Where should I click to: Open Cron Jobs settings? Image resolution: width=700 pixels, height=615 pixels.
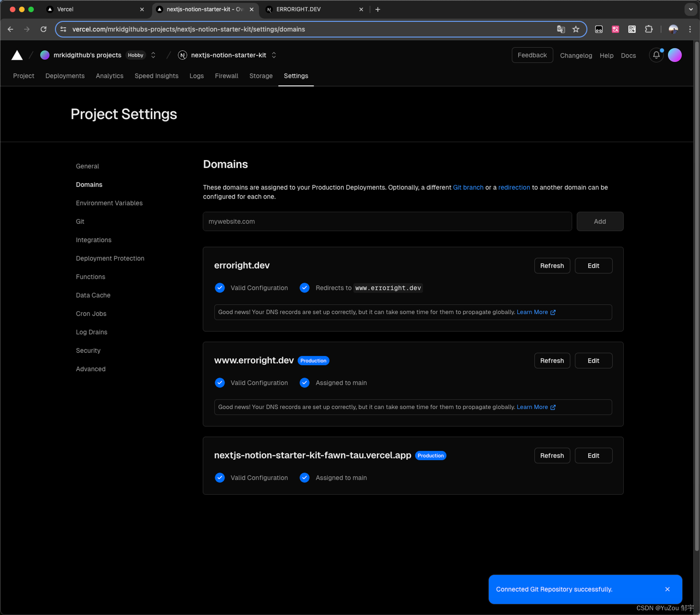pyautogui.click(x=91, y=314)
